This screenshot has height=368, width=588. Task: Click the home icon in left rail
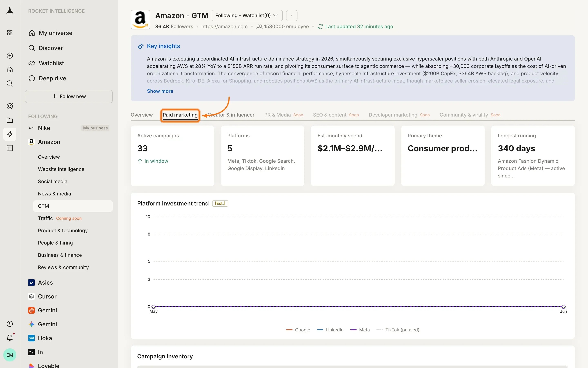[10, 70]
